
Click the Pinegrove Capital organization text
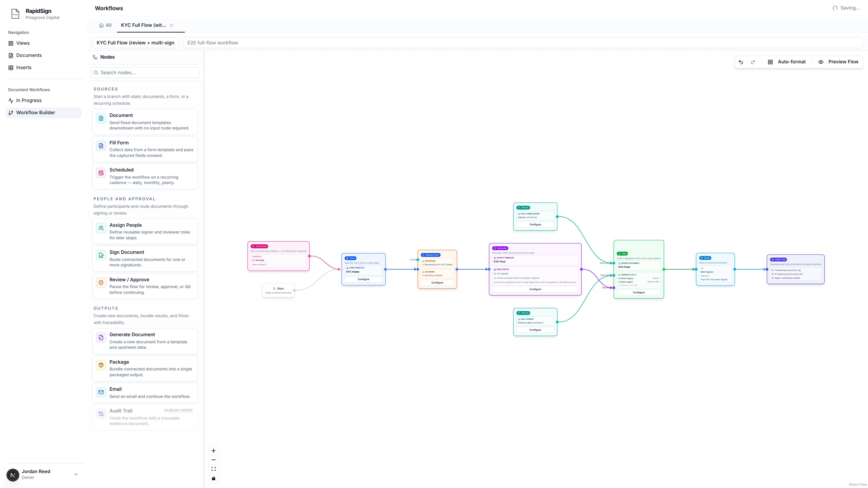[x=42, y=17]
